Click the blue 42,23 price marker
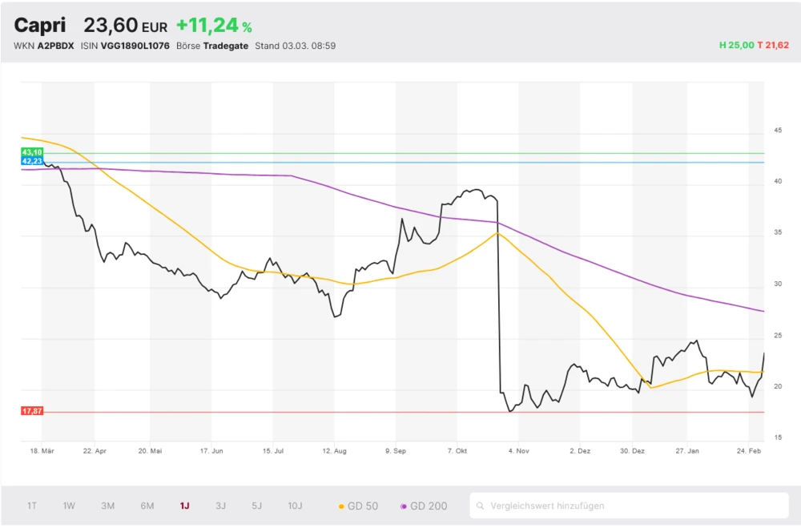This screenshot has height=532, width=801. point(32,161)
